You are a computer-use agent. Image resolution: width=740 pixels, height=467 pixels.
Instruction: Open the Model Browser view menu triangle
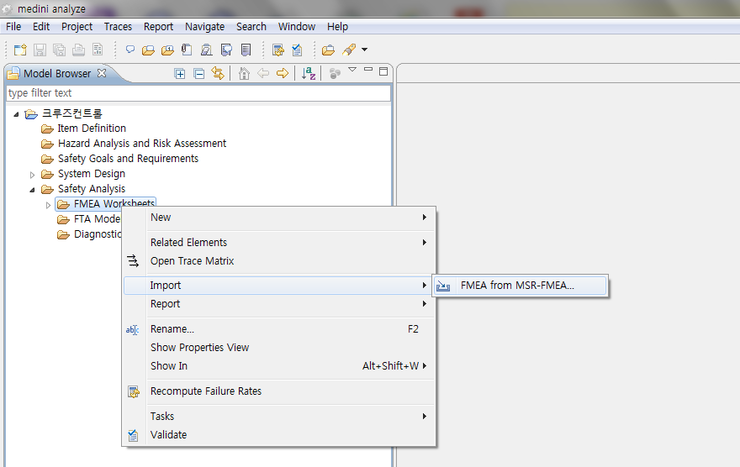[352, 71]
